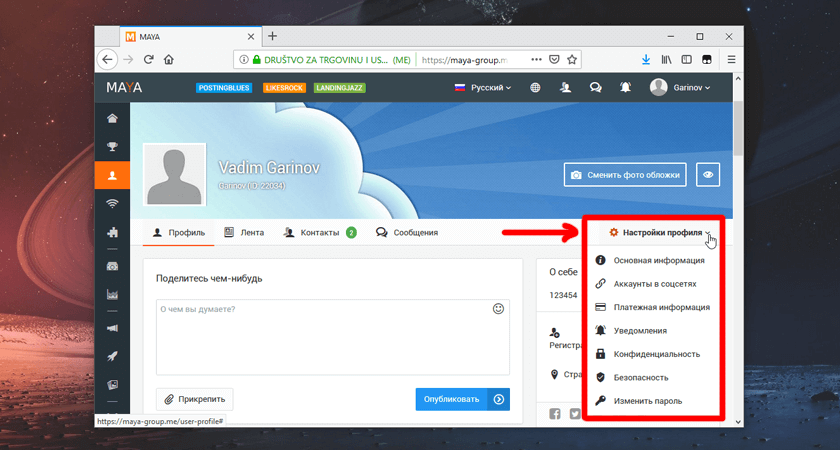
Task: Click Опубликовать publish button
Action: click(463, 399)
